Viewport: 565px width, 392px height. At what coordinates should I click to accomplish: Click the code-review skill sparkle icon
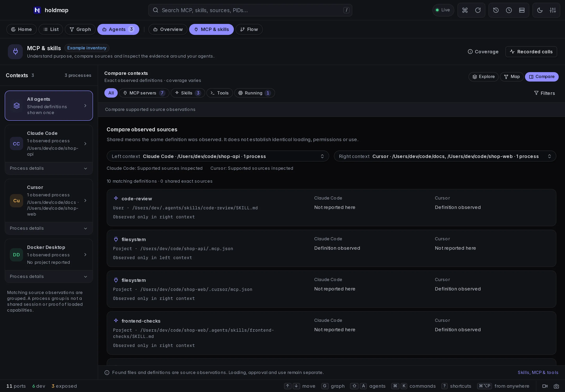coord(116,198)
